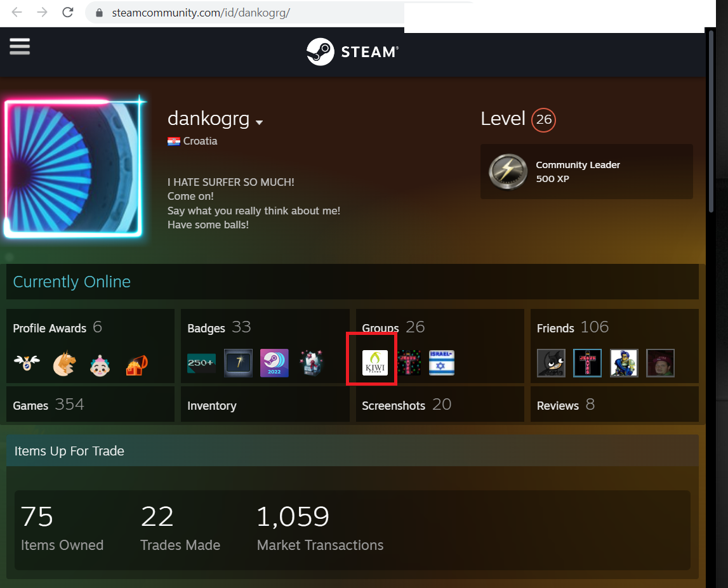
Task: Go back in the browser
Action: click(x=17, y=13)
